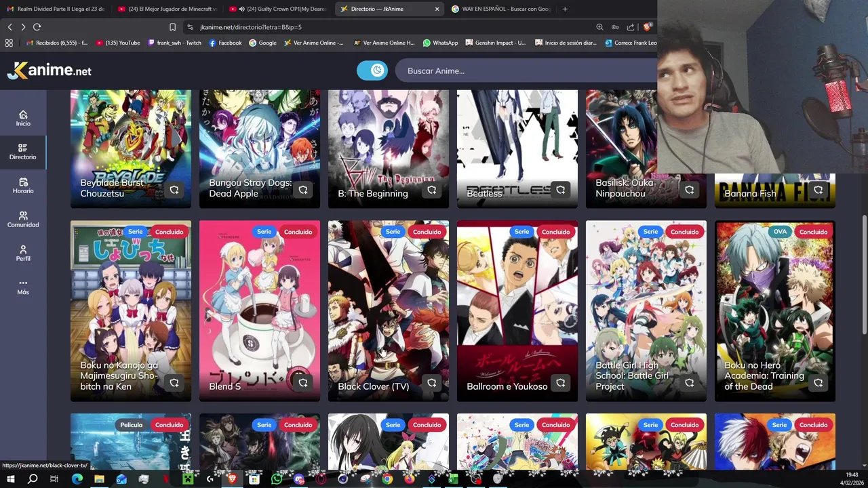Open the Banana Fish title link
The height and width of the screenshot is (488, 868).
[x=750, y=193]
